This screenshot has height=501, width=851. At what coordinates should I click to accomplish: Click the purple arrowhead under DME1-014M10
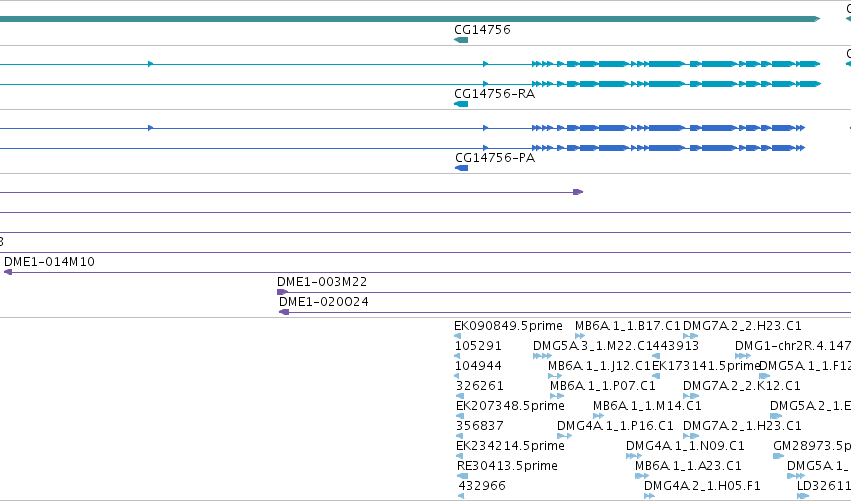click(x=8, y=272)
